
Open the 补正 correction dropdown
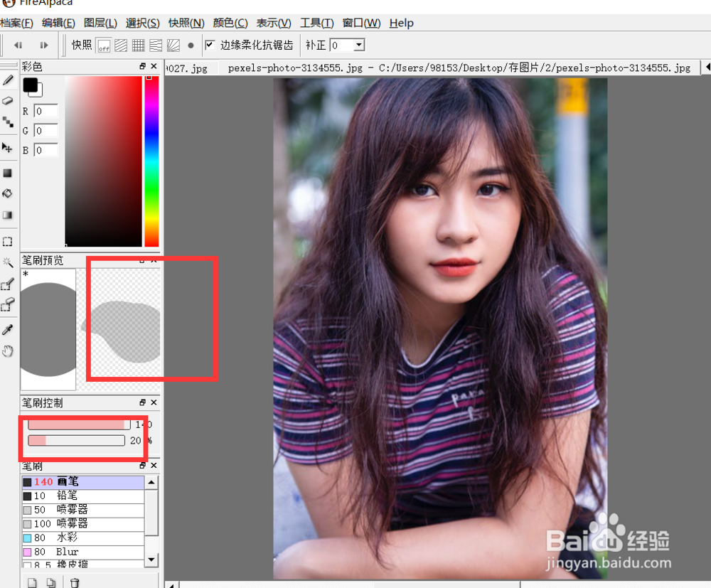point(359,45)
